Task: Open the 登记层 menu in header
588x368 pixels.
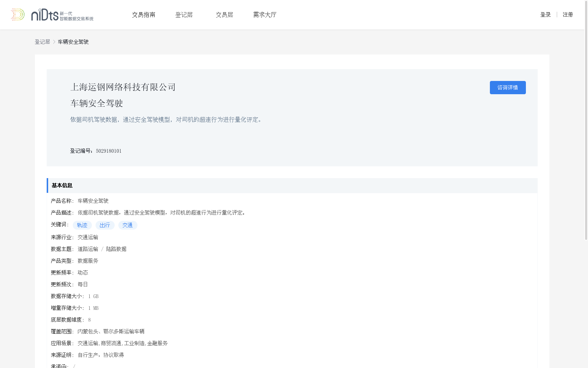Action: pos(184,15)
